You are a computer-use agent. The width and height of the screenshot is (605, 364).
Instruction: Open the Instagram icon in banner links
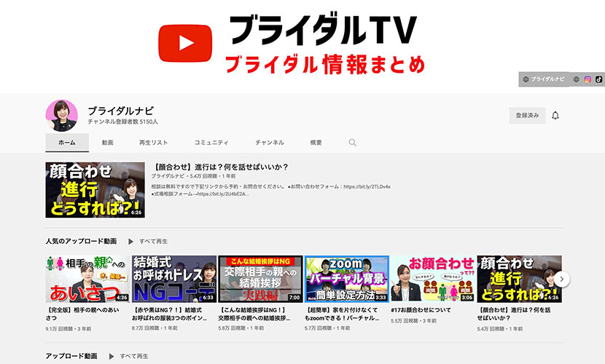(588, 79)
